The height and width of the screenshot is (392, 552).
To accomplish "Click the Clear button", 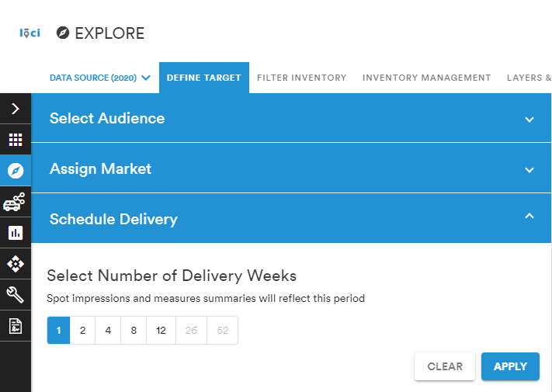I will (x=445, y=366).
